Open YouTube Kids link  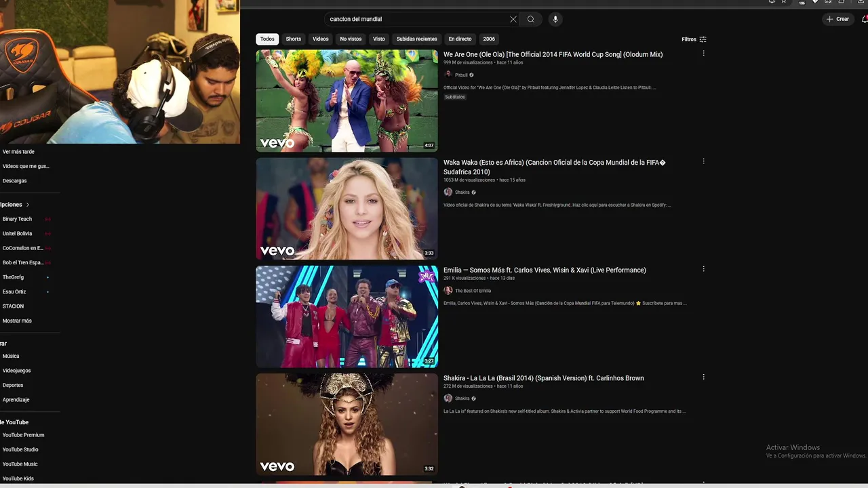18,479
